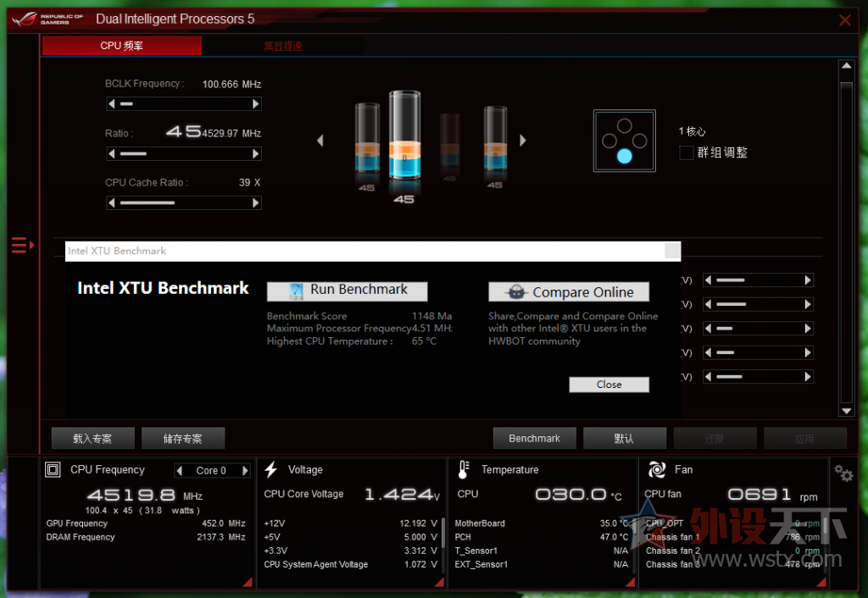Click the DRAM Frequency value "2137.3 MHz"
The image size is (868, 598).
(221, 537)
